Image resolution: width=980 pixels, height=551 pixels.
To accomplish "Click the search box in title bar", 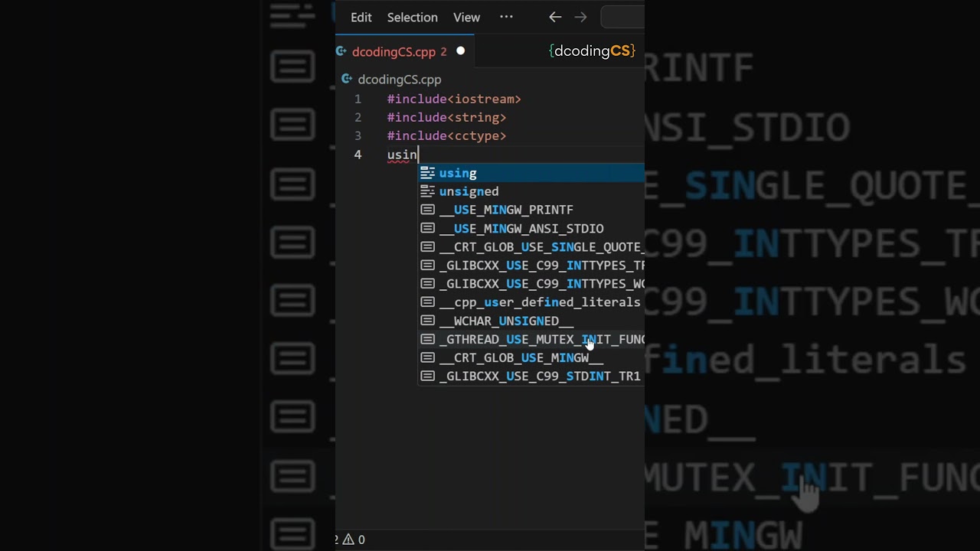I will tap(622, 17).
